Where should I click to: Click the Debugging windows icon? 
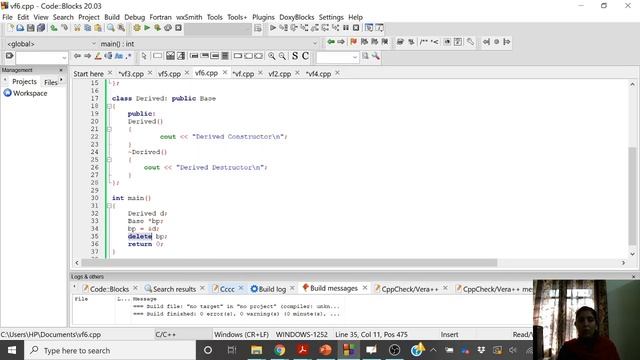coord(369,28)
